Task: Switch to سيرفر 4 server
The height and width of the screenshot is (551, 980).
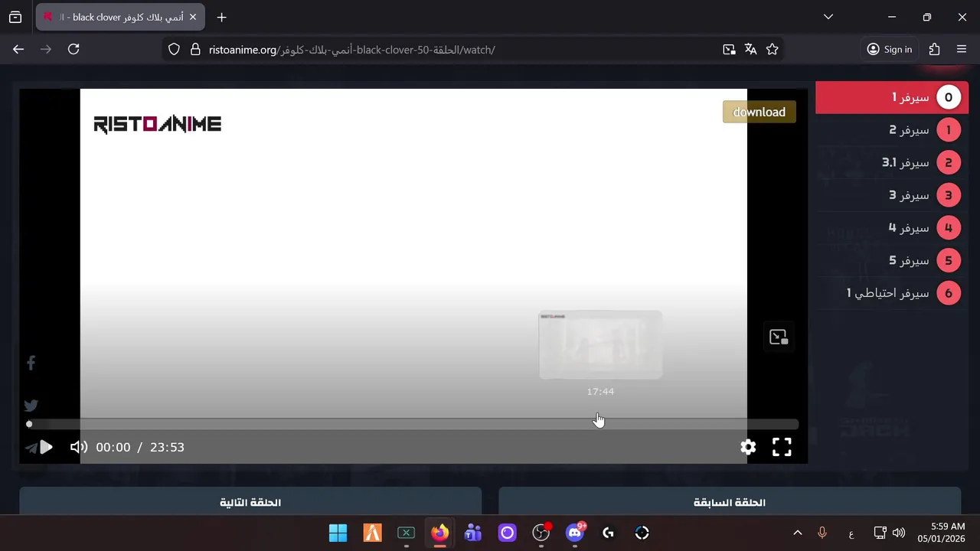Action: 892,228
